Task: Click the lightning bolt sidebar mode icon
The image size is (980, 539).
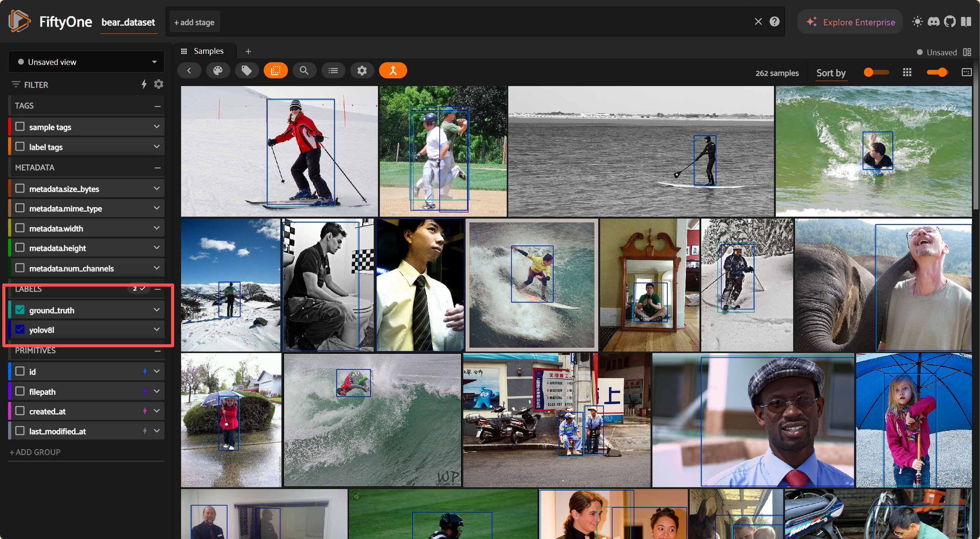Action: click(144, 84)
